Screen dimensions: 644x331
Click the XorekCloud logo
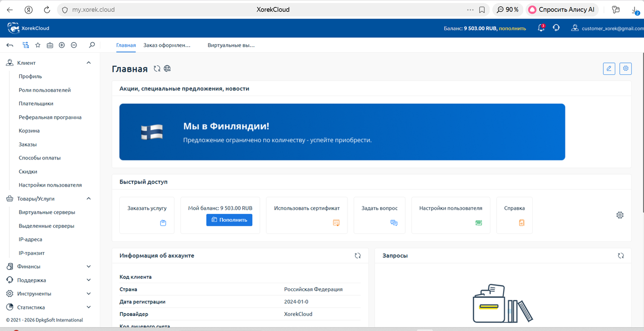tap(28, 28)
